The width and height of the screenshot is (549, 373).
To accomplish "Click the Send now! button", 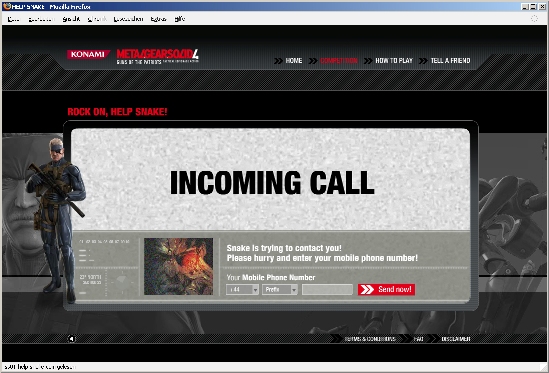I will tap(387, 290).
